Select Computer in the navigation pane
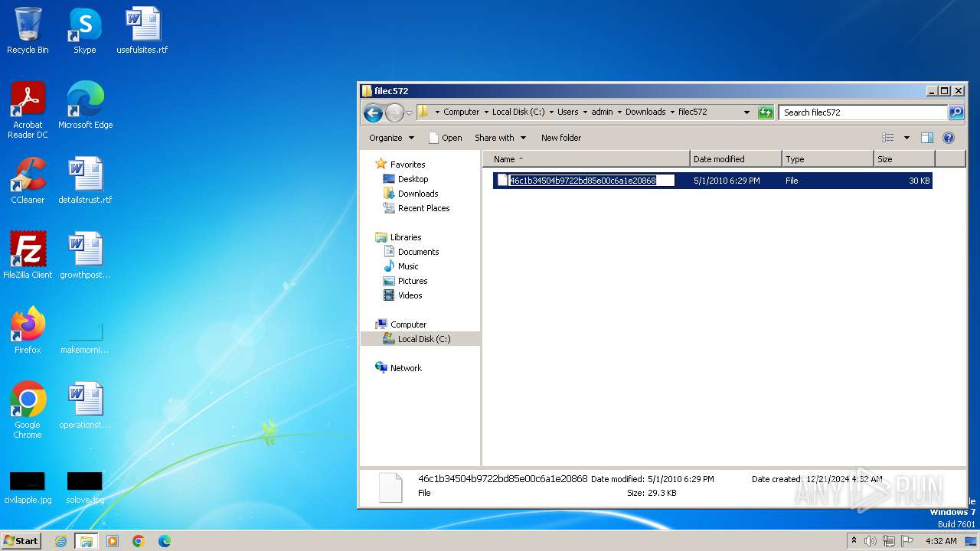Image resolution: width=980 pixels, height=551 pixels. click(408, 324)
